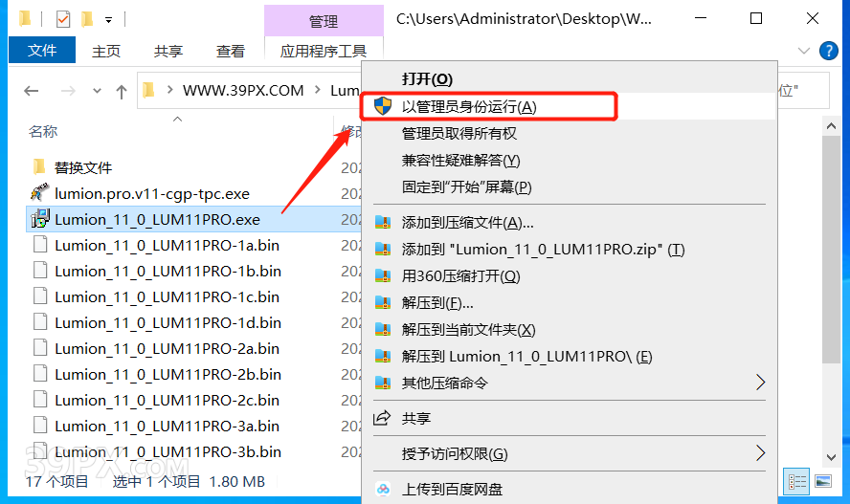Select Lumion_11_0_LUM11PRO-2b.bin file

(168, 375)
